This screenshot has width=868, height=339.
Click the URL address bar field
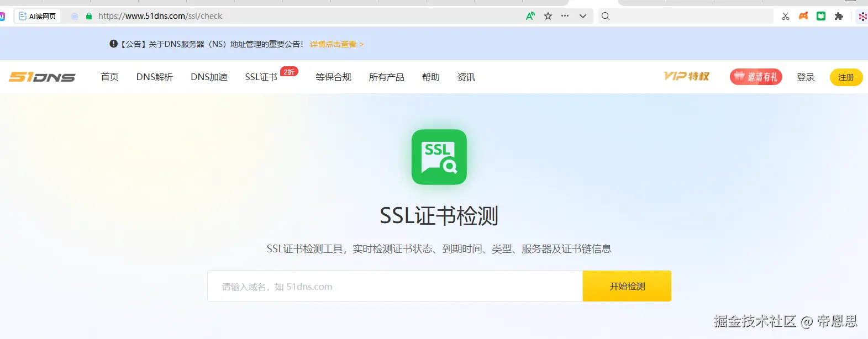point(304,16)
